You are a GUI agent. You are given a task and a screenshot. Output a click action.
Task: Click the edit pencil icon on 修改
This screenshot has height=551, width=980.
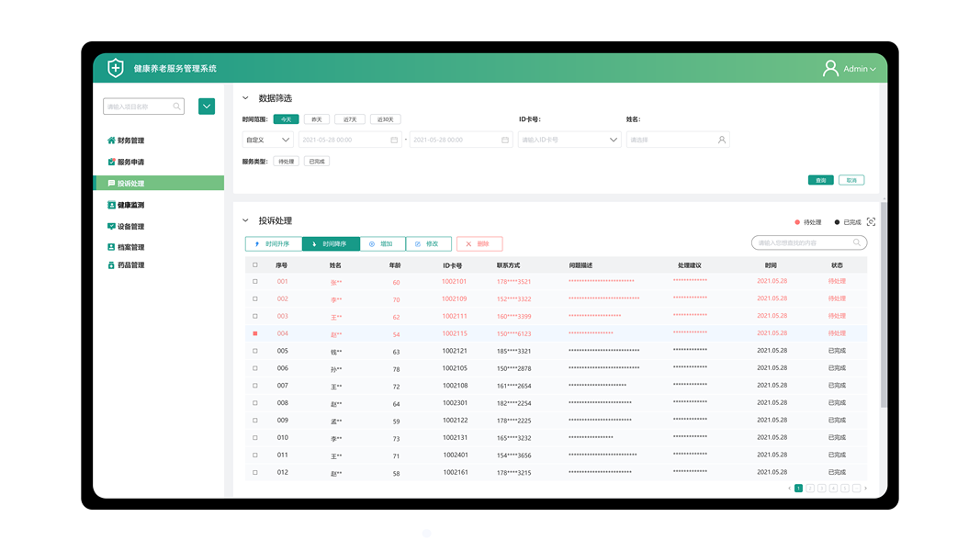tap(418, 243)
